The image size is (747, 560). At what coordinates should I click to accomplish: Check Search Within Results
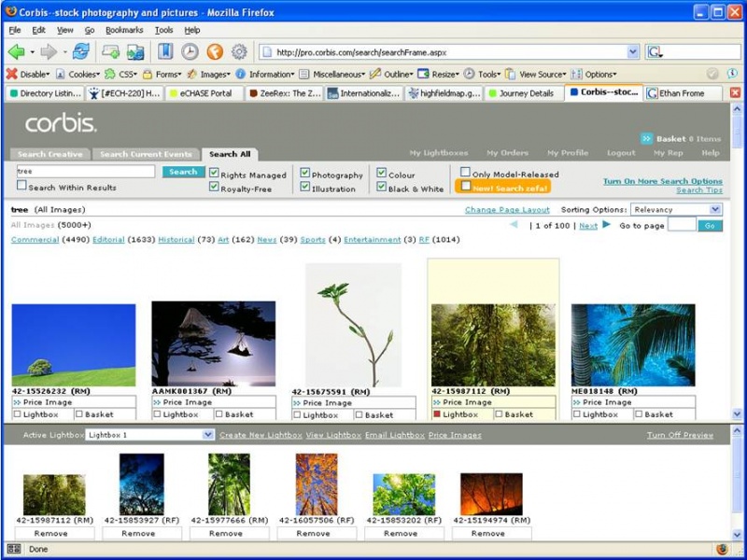(21, 185)
